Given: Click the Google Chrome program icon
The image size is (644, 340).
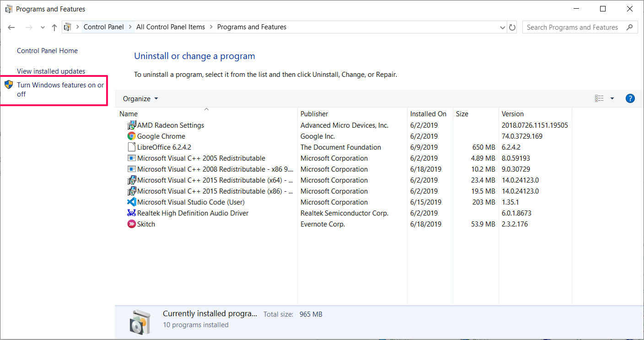Looking at the screenshot, I should [132, 136].
